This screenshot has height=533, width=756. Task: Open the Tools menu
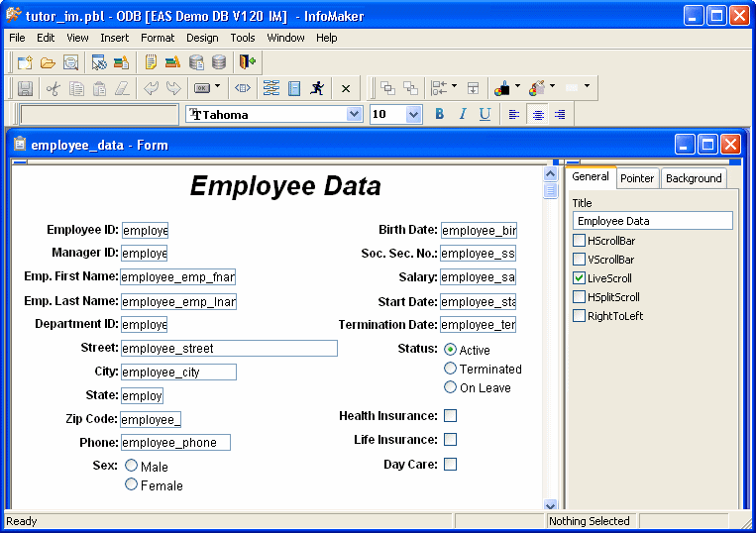click(x=243, y=38)
